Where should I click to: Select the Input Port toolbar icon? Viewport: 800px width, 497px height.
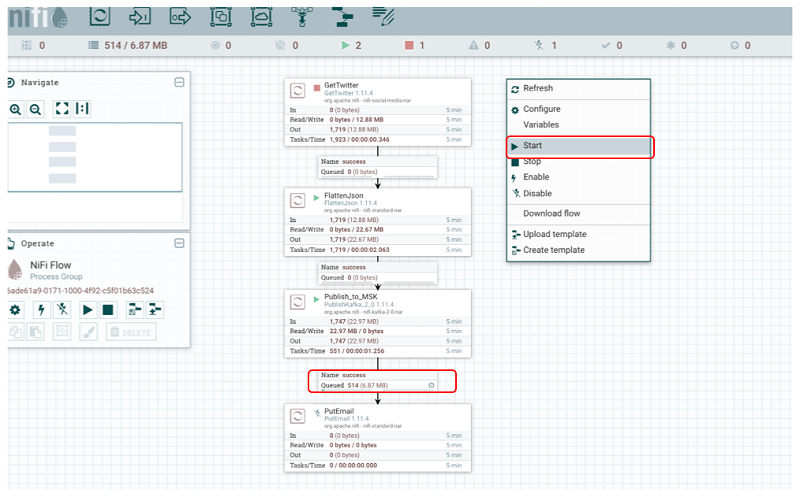[x=140, y=17]
